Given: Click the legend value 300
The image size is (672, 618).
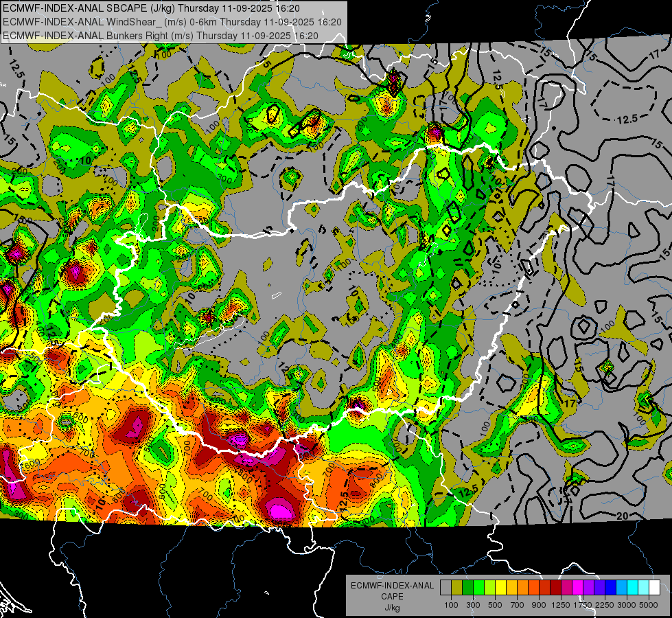Looking at the screenshot, I should click(473, 605).
